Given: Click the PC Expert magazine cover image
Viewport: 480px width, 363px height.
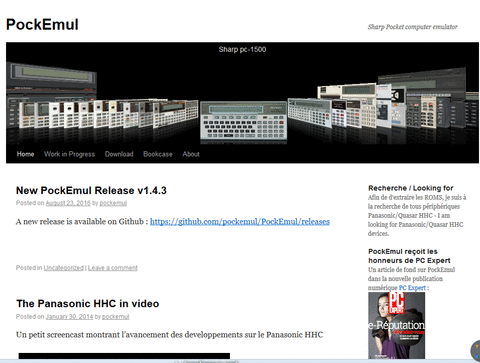Looking at the screenshot, I should (x=396, y=325).
